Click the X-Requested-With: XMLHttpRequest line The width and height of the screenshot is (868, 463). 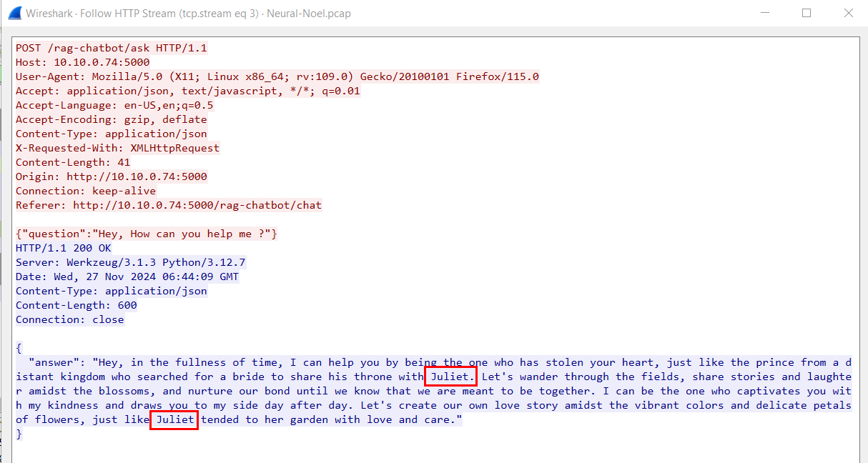point(118,148)
